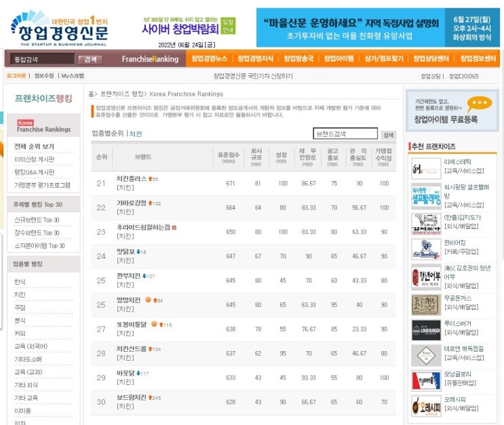Open the 보드람치킨 brand entry
The image size is (504, 425).
(x=132, y=397)
